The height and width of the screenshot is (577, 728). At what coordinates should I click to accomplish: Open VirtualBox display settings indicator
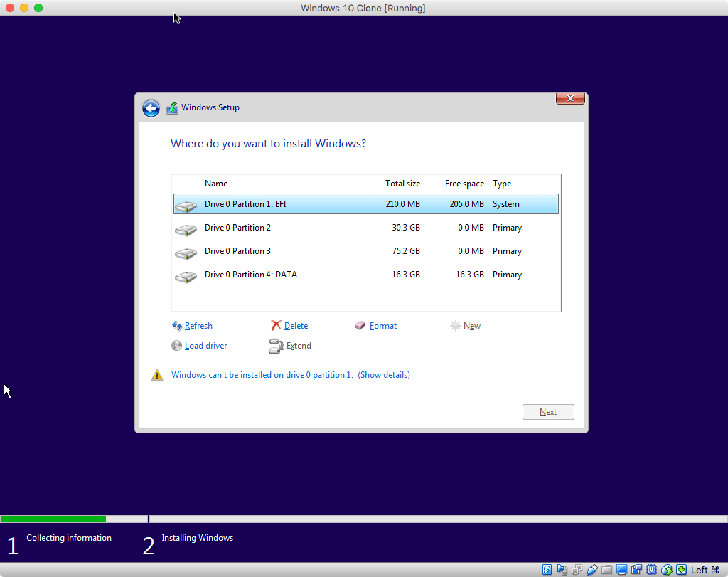point(621,570)
